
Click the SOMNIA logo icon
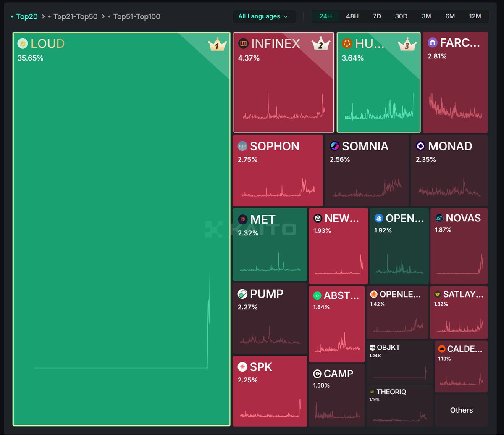click(x=335, y=146)
